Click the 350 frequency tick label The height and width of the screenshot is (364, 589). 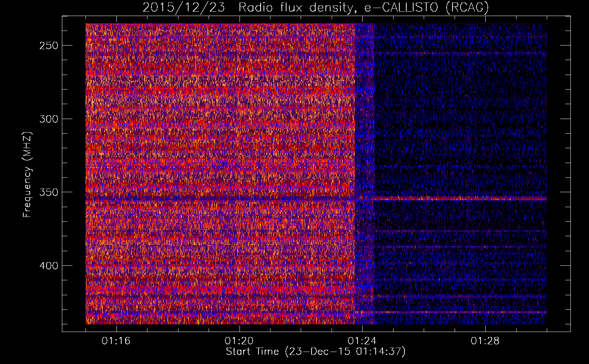[x=48, y=192]
